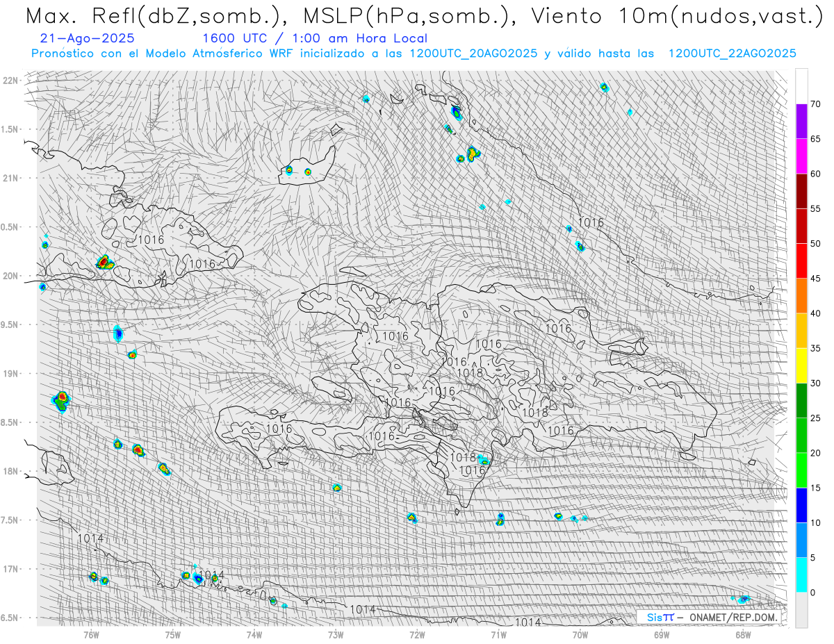Image resolution: width=834 pixels, height=644 pixels.
Task: Click color bar label "60"
Action: (x=815, y=174)
